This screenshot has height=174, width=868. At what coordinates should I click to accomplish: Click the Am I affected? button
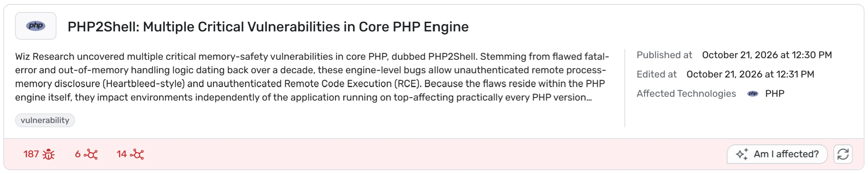777,154
